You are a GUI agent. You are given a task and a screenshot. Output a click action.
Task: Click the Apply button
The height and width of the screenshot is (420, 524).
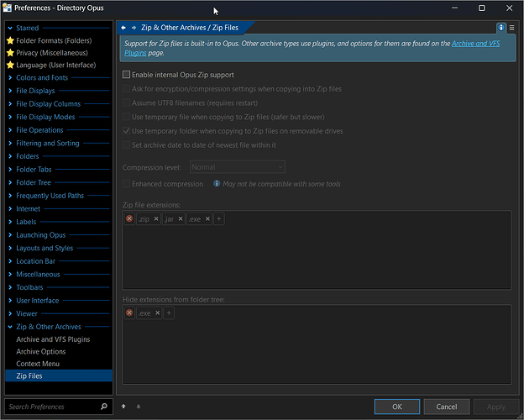pyautogui.click(x=496, y=407)
